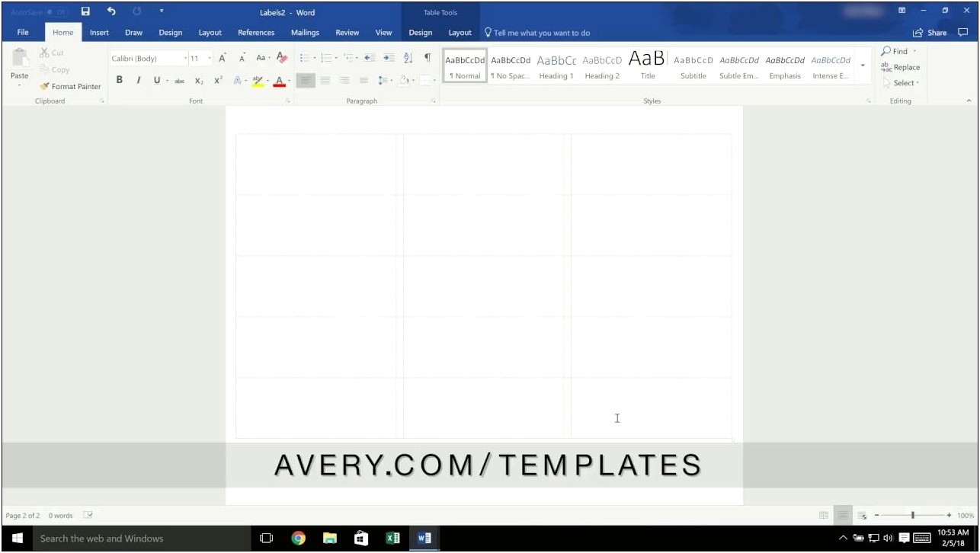Screen dimensions: 980x553
Task: Click Replace in Editing group
Action: [901, 67]
